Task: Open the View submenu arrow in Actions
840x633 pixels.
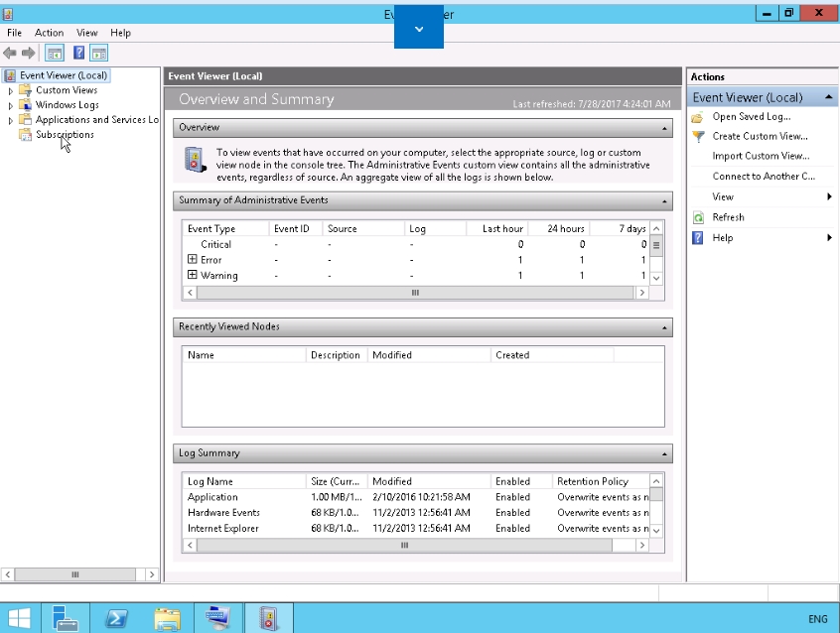Action: click(829, 196)
